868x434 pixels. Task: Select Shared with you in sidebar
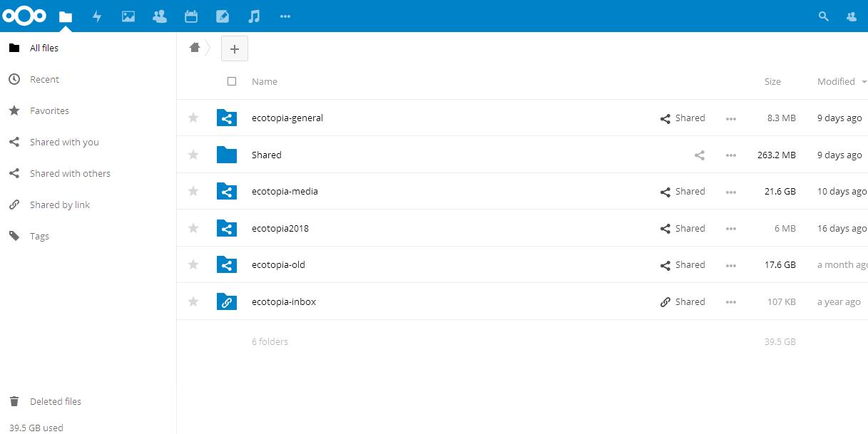(64, 142)
